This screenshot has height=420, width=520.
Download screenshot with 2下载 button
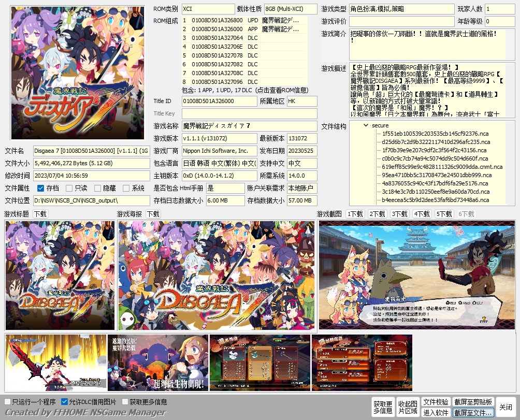pyautogui.click(x=378, y=214)
